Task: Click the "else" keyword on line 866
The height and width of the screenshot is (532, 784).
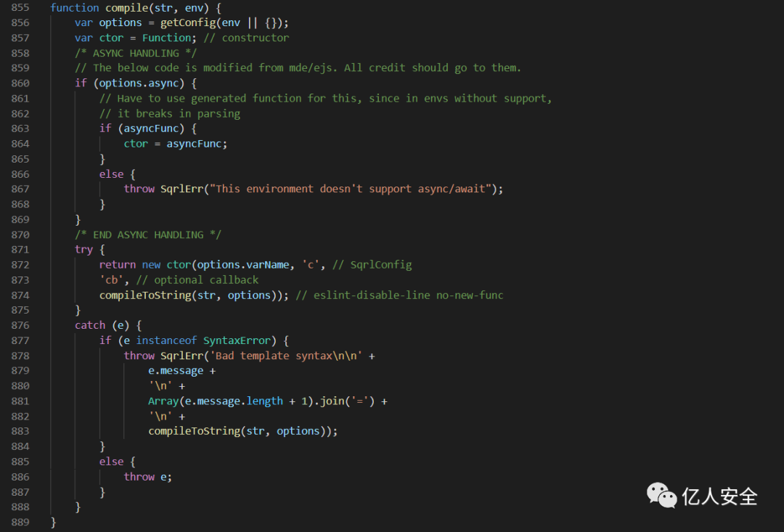Action: coord(111,174)
